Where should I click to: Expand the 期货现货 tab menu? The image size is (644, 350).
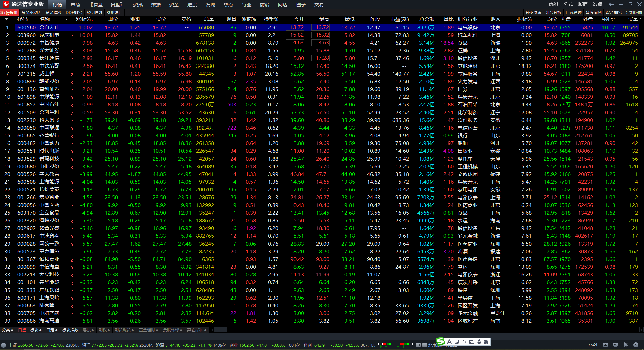(124, 330)
